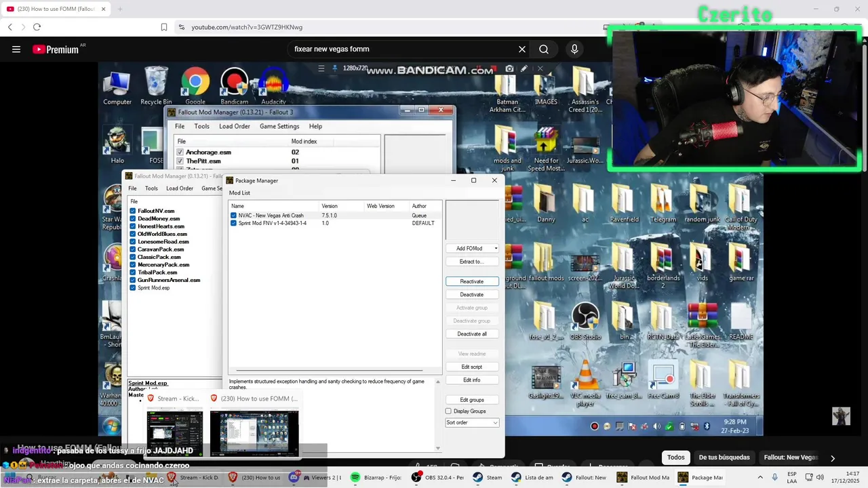The image size is (868, 488).
Task: Click the Edit info button
Action: click(472, 380)
